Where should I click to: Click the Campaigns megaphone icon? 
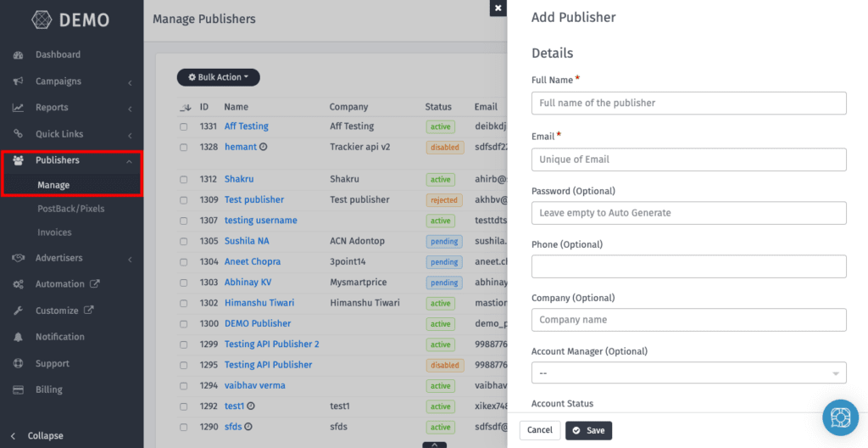pos(18,81)
